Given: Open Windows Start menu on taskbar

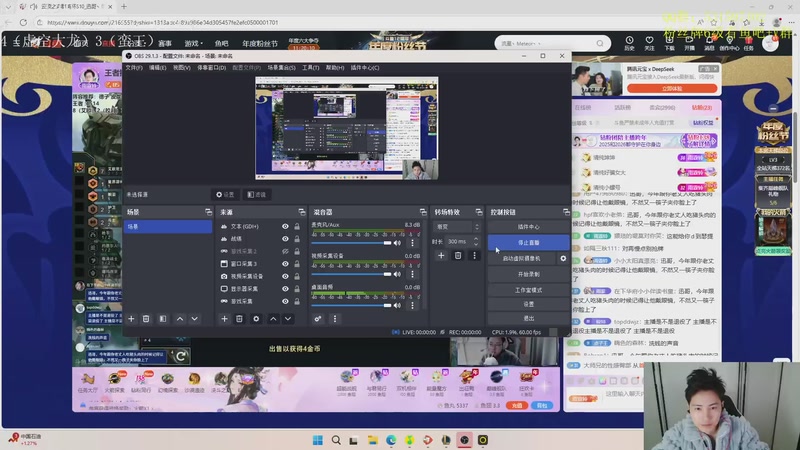Looking at the screenshot, I should click(x=317, y=440).
